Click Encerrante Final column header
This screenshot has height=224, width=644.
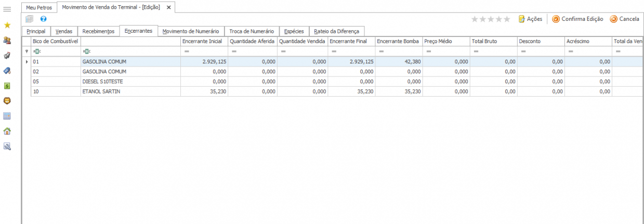tap(351, 41)
